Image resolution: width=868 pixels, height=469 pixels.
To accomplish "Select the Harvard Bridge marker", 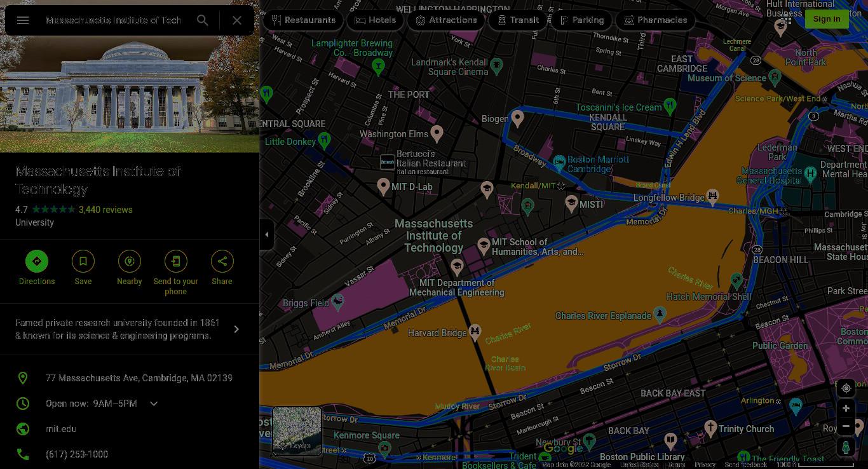I will 475,332.
